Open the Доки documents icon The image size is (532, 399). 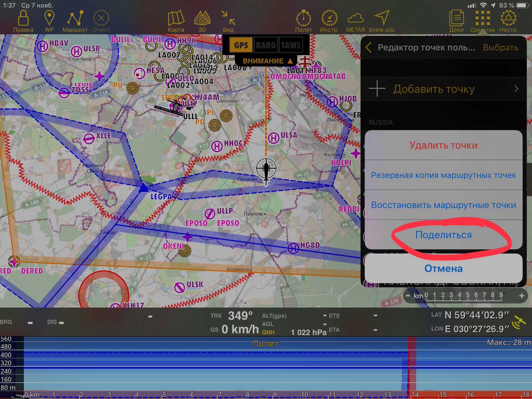pos(456,19)
